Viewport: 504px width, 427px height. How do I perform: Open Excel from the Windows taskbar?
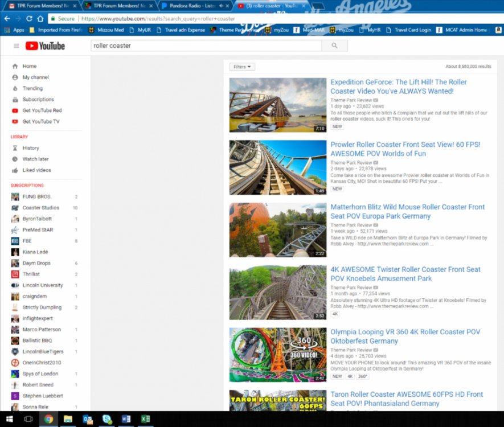tap(145, 419)
